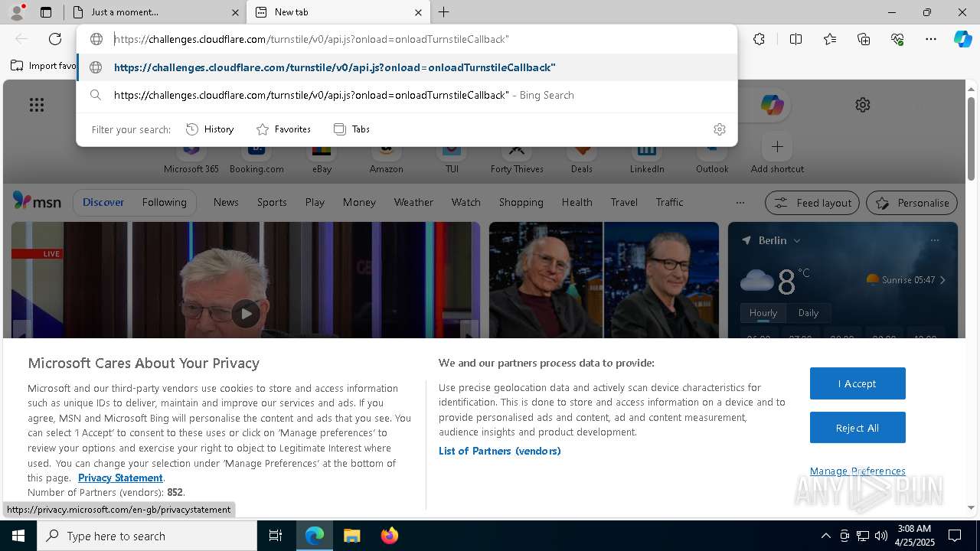Select the Discover feed tab
The width and height of the screenshot is (980, 551).
[x=103, y=202]
